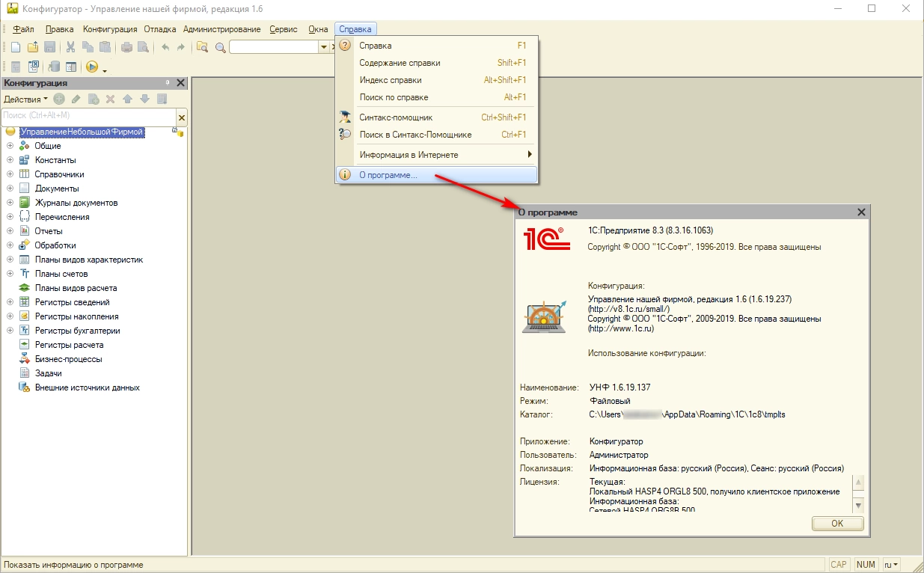The width and height of the screenshot is (924, 573).
Task: Open the Действия dropdown menu
Action: (x=25, y=99)
